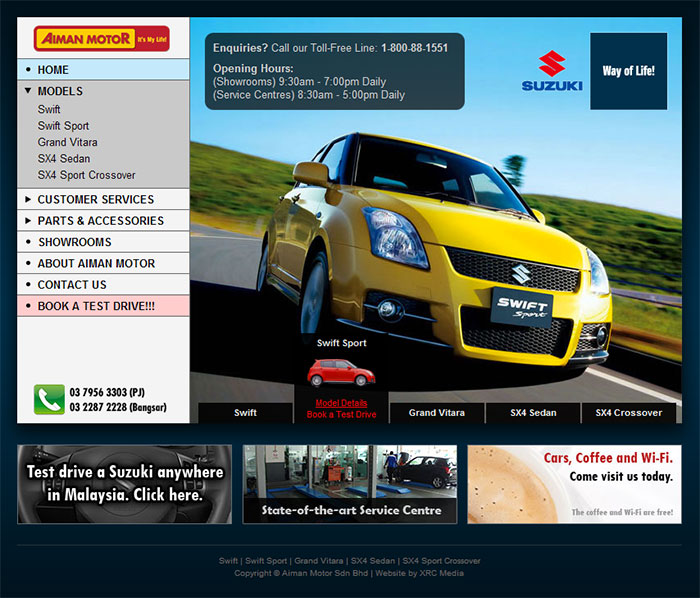Select BOOK A TEST DRIVE!!! menu item

(103, 306)
